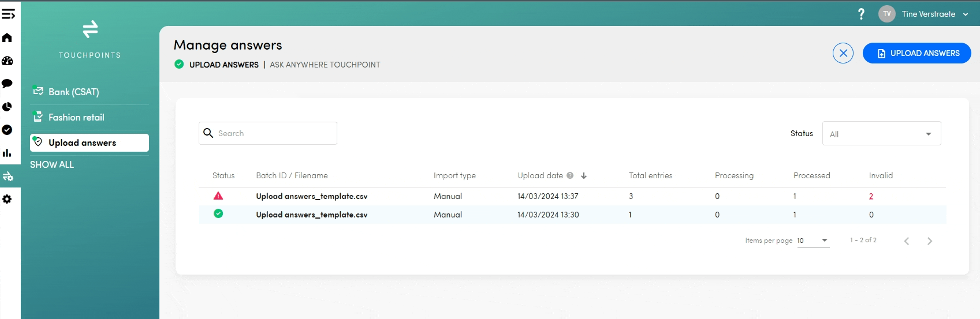The height and width of the screenshot is (319, 980).
Task: Expand the Status filter dropdown
Action: click(881, 134)
